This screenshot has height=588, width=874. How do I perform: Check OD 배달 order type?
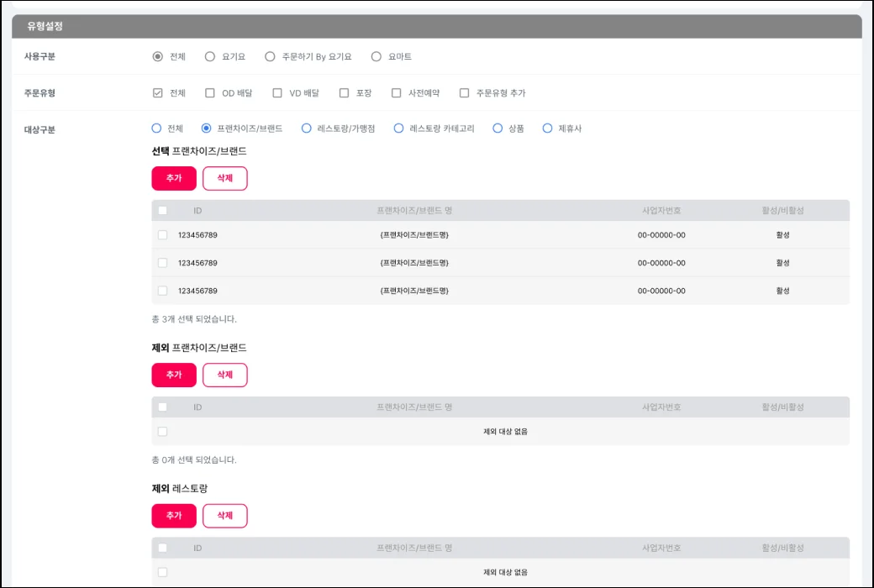click(x=209, y=92)
